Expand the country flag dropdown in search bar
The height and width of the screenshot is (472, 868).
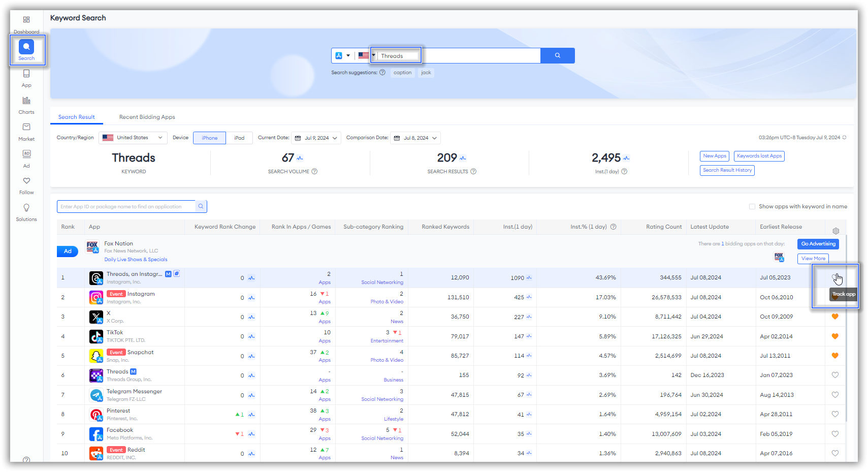point(366,55)
